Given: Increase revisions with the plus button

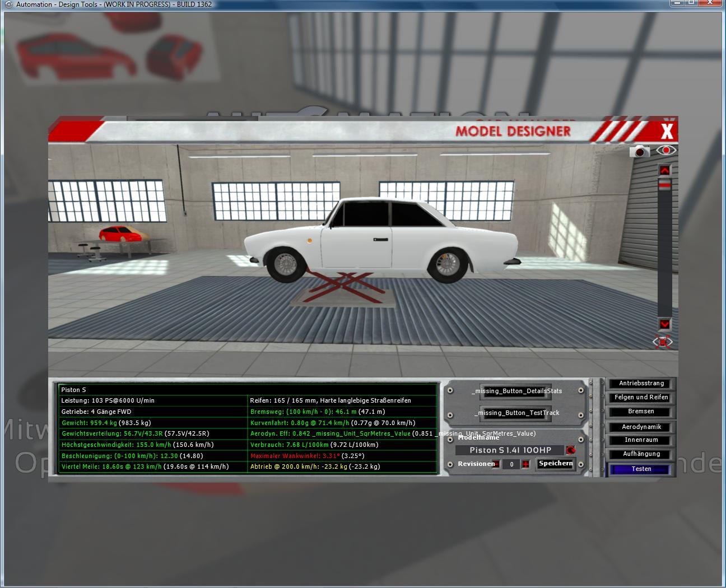Looking at the screenshot, I should click(x=525, y=464).
